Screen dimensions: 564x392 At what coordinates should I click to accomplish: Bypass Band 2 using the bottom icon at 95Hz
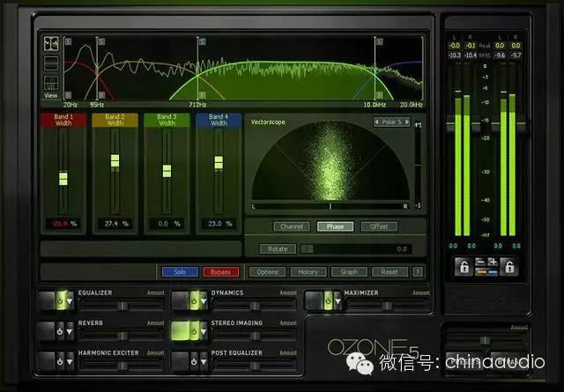click(102, 95)
